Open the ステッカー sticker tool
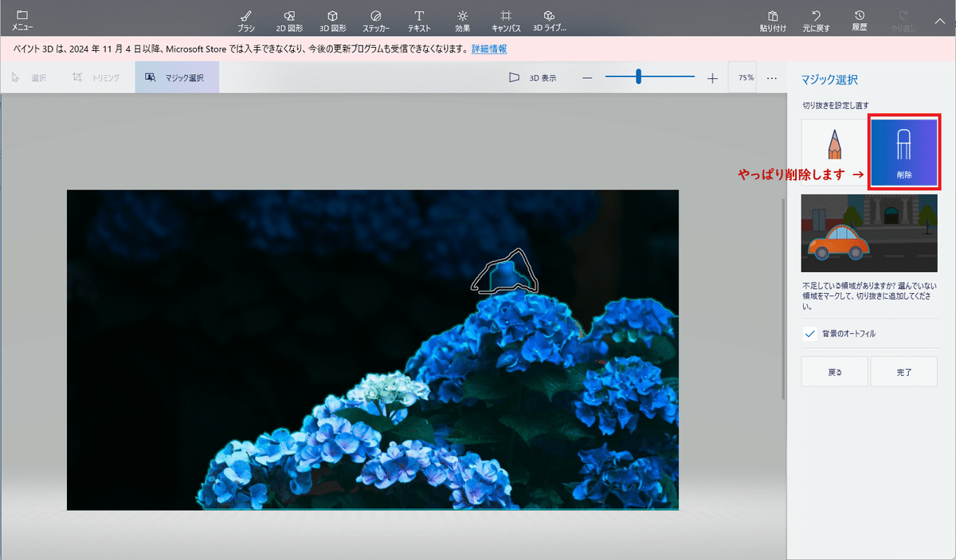This screenshot has height=560, width=956. tap(376, 20)
